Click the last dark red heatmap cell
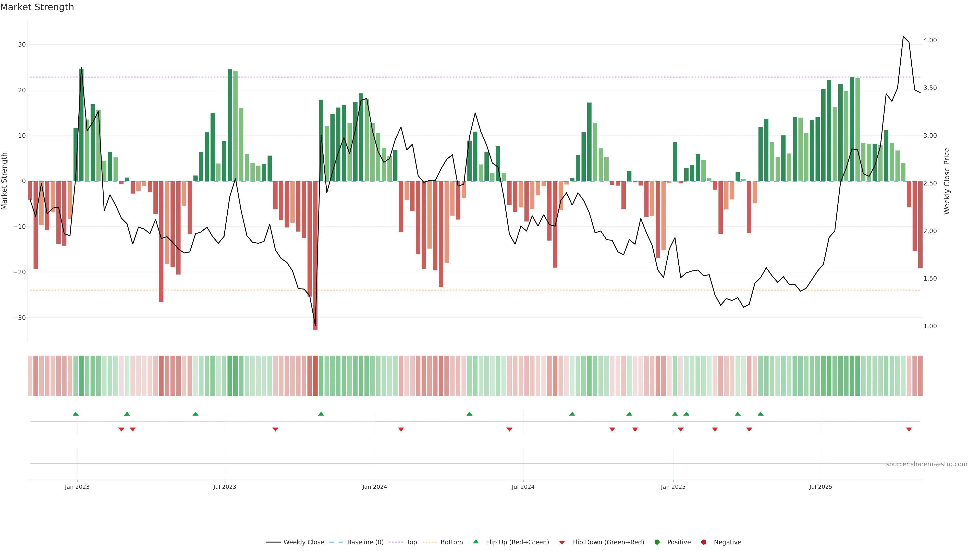Screen dimensions: 980x551 coord(920,376)
